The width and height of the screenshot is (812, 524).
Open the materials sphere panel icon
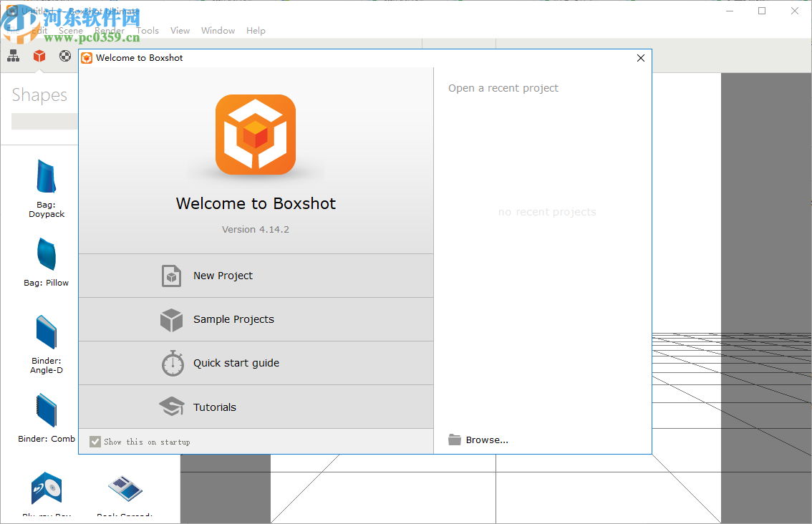tap(65, 56)
